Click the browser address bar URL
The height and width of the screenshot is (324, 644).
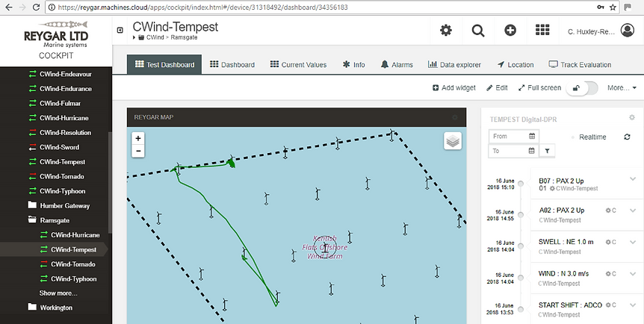pyautogui.click(x=202, y=7)
